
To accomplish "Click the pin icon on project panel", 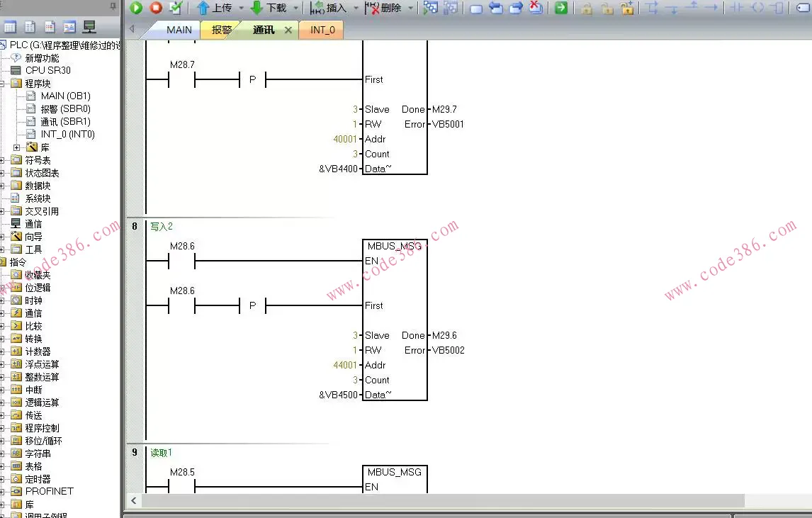I will 113,6.
